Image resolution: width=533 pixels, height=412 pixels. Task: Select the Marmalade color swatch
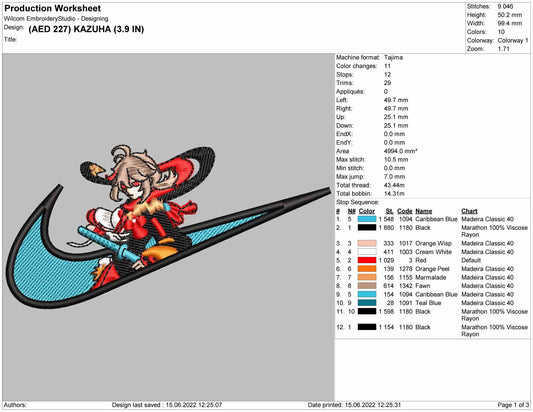(x=367, y=277)
